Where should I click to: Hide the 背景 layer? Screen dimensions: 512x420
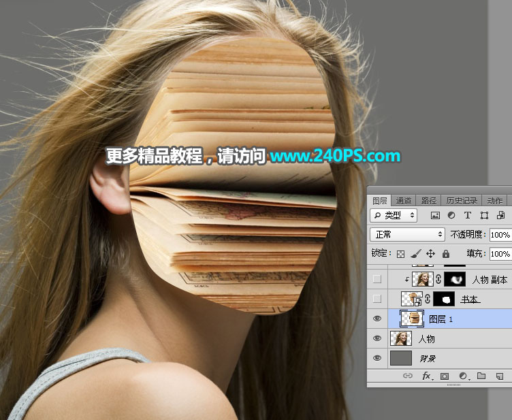[377, 358]
